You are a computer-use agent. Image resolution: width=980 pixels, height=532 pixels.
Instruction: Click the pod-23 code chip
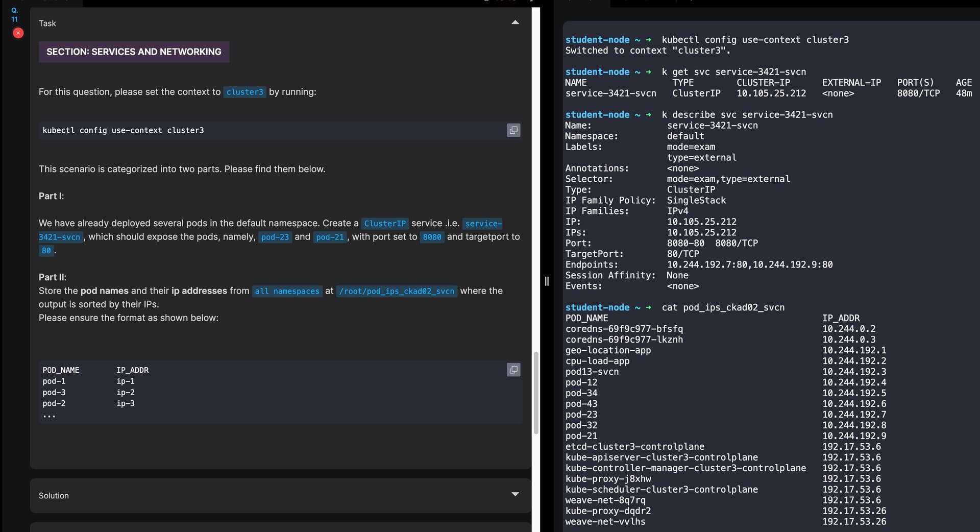[275, 237]
